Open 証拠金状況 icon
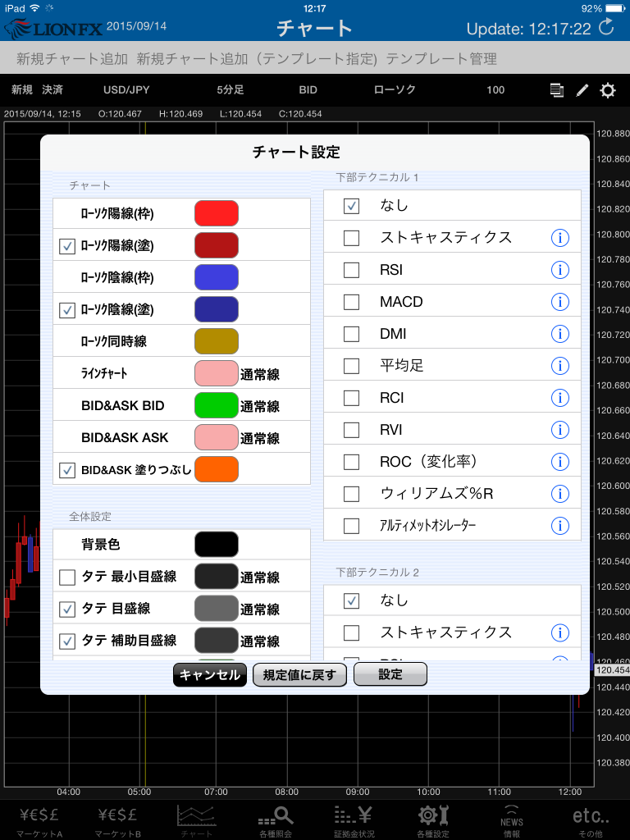This screenshot has width=630, height=840. [x=354, y=821]
